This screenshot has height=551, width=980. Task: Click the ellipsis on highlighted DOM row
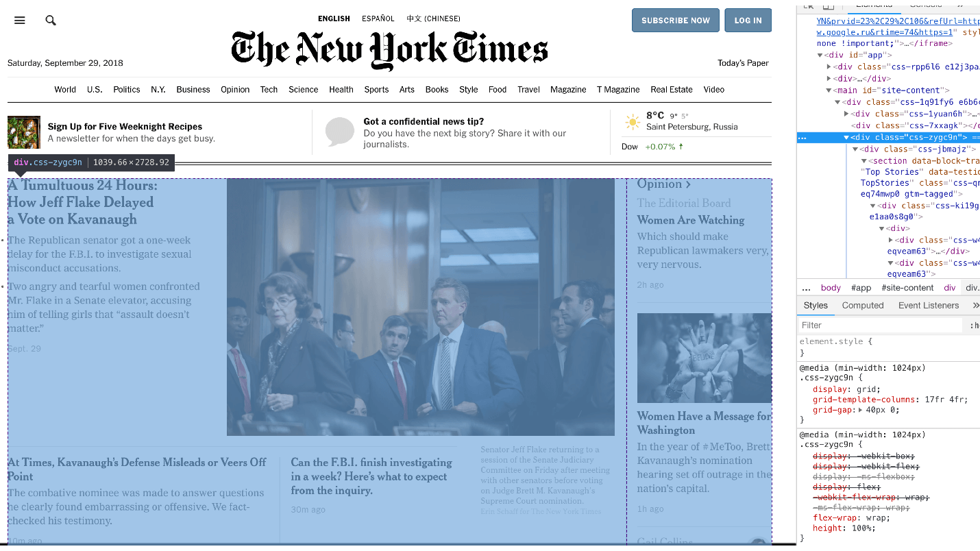tap(803, 137)
